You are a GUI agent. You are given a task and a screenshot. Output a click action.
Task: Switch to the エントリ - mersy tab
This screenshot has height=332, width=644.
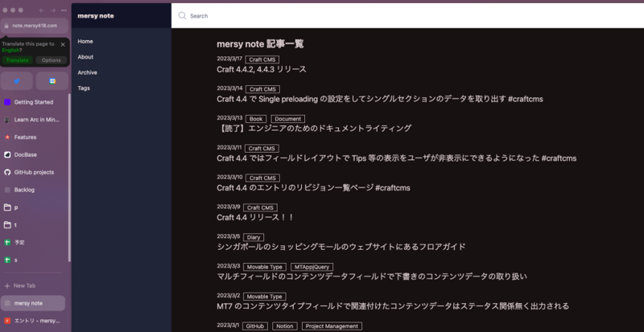coord(33,321)
